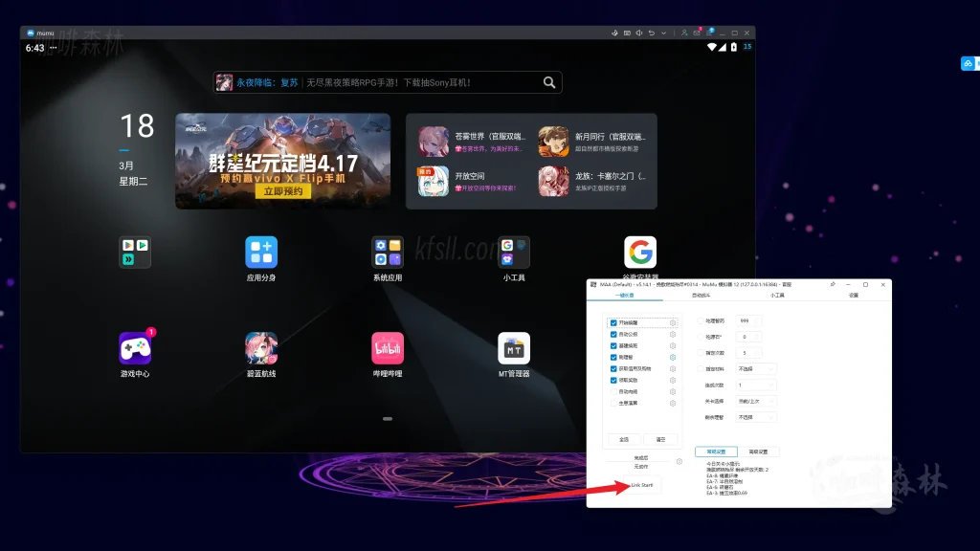Open the 剩余理智 dropdown set to 不选择
This screenshot has width=980, height=551.
pyautogui.click(x=756, y=417)
